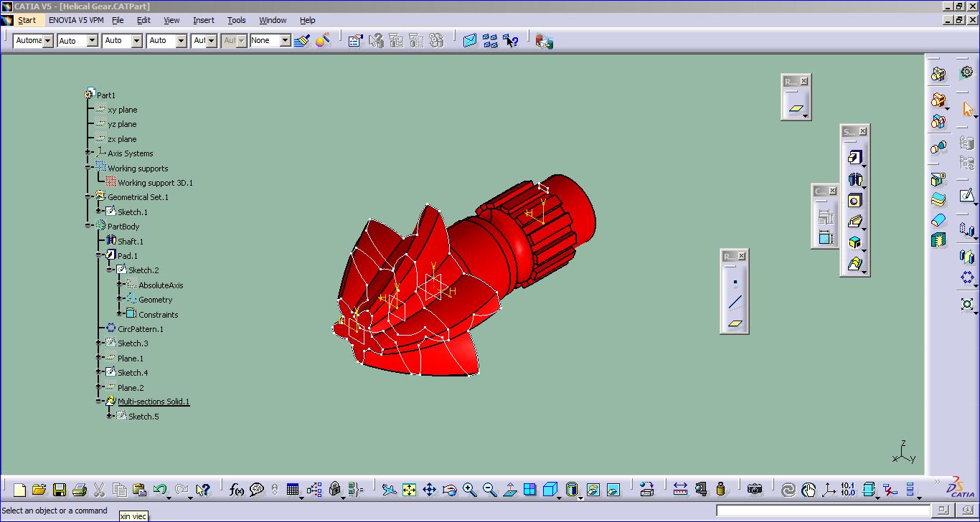The height and width of the screenshot is (522, 980).
Task: Open the line color dropdown showing Automa
Action: click(33, 41)
